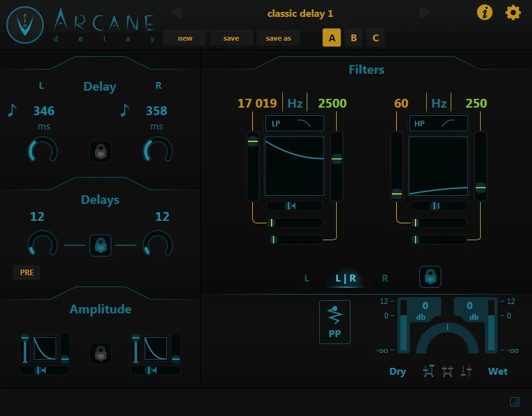
Task: Open the settings gear
Action: (x=513, y=13)
